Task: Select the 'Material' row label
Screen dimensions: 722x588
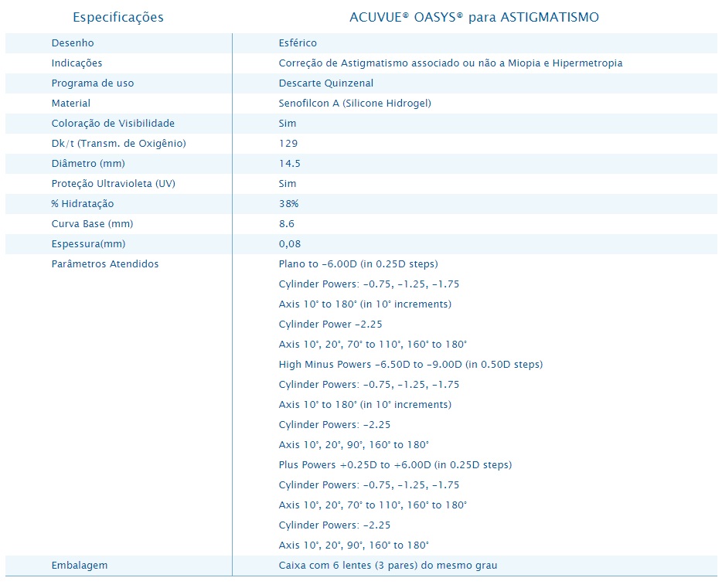Action: click(x=71, y=104)
